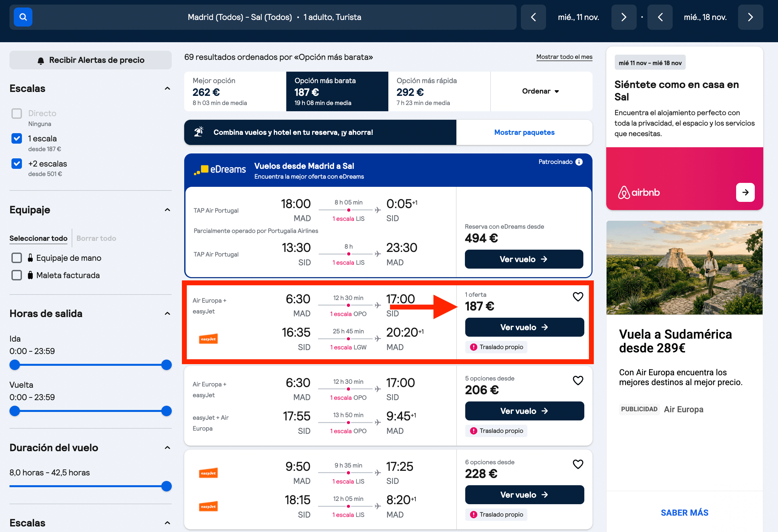Viewport: 778px width, 532px height.
Task: Click the blue search magnifier icon
Action: click(x=23, y=17)
